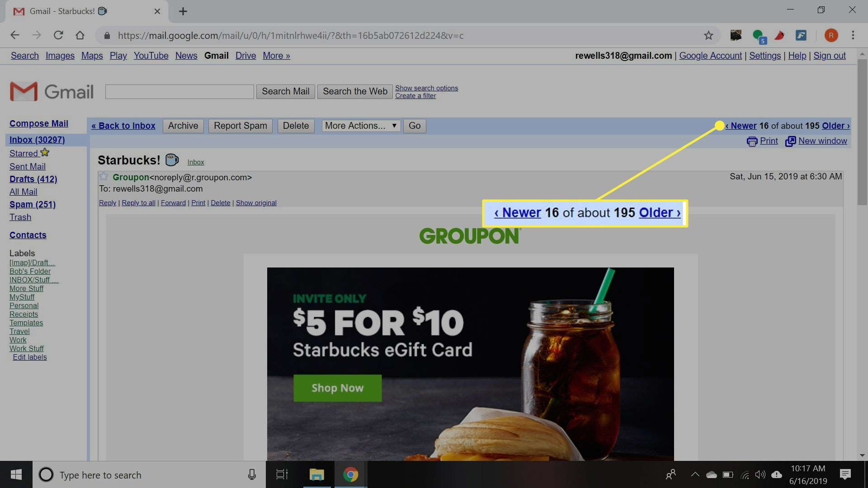Open Chrome three-dot menu
This screenshot has width=868, height=488.
[x=853, y=35]
